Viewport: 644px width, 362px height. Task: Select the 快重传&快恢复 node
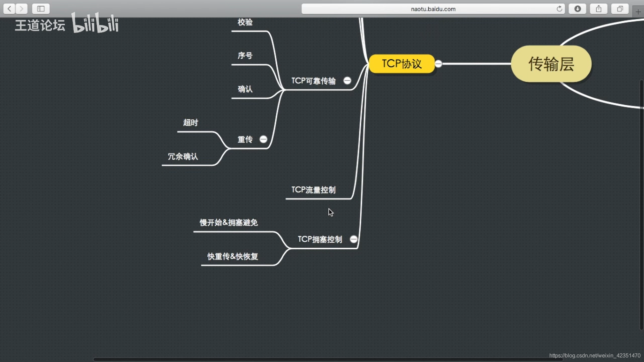pos(232,256)
